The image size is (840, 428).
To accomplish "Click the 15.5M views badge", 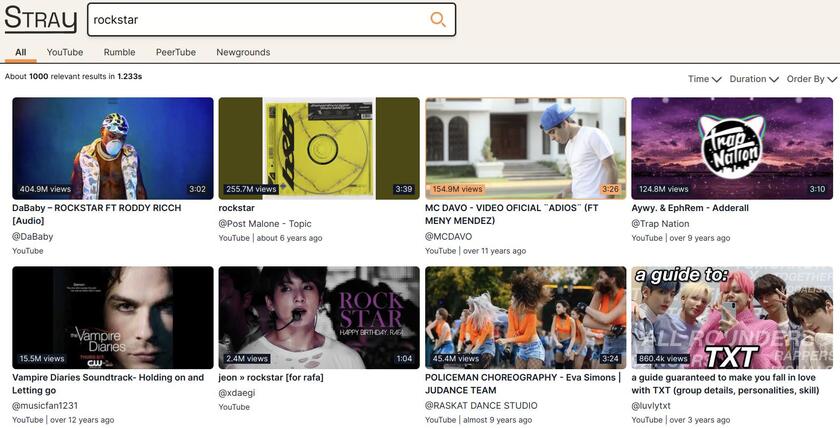I will (42, 358).
